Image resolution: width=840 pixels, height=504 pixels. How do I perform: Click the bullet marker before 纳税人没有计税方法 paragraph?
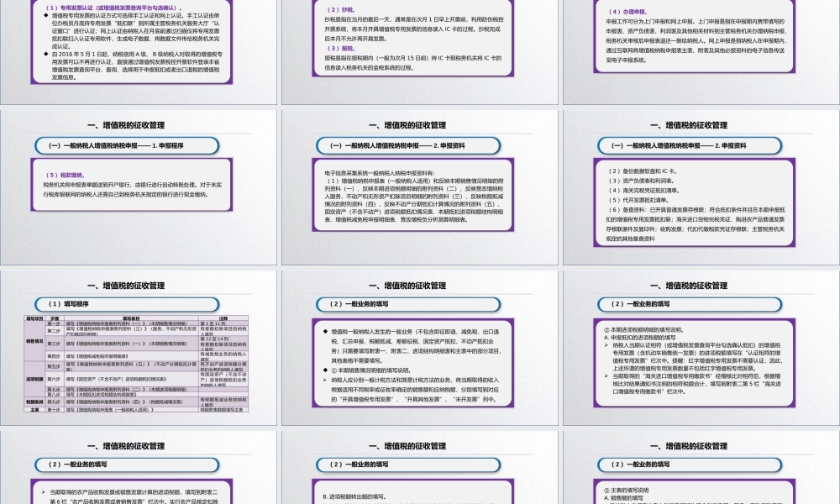tap(324, 380)
